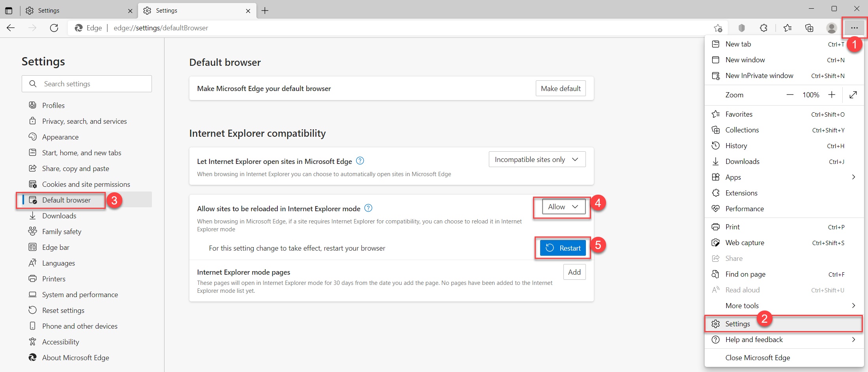The height and width of the screenshot is (372, 868).
Task: Open Share, copy and paste settings
Action: click(x=87, y=168)
